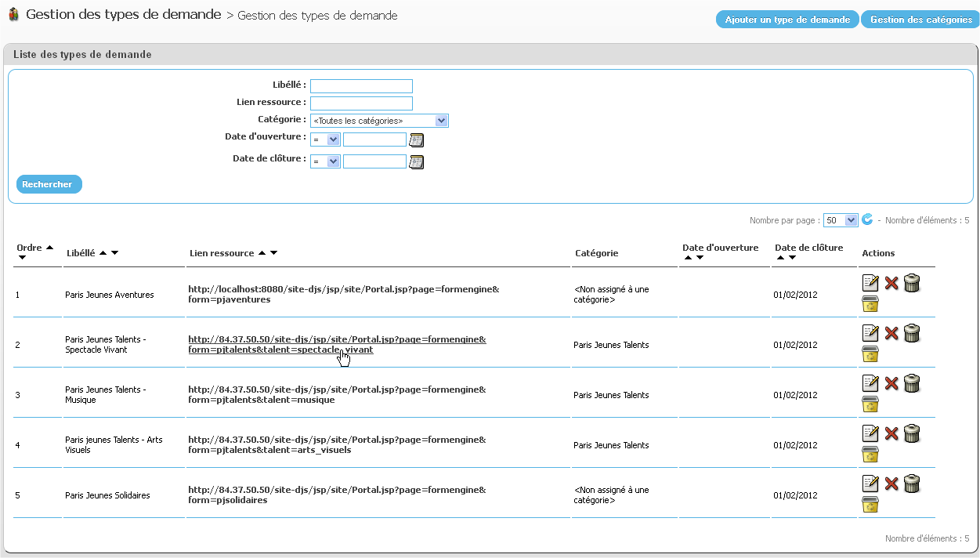This screenshot has height=558, width=980.
Task: Click the yellow recycle bin for Talents - Musique
Action: point(870,404)
